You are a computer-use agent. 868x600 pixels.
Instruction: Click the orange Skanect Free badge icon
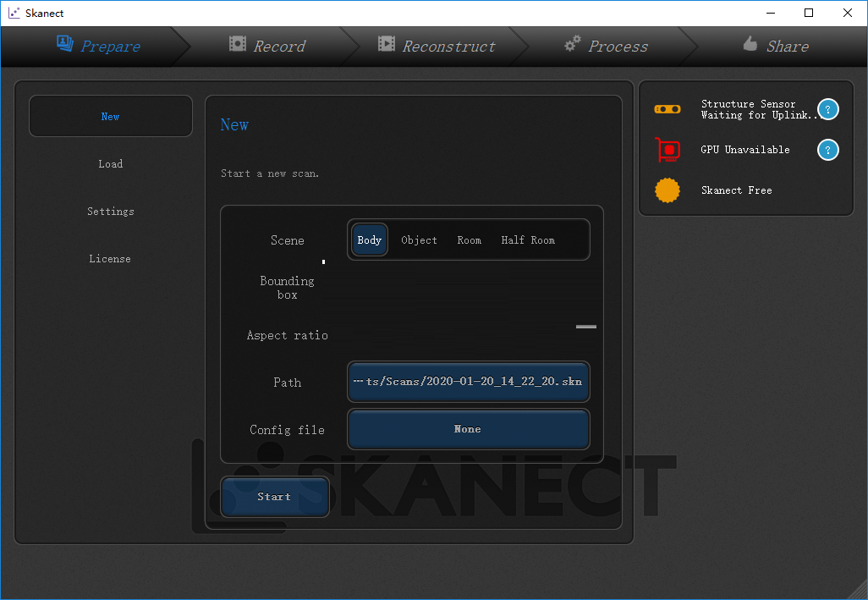pos(667,190)
